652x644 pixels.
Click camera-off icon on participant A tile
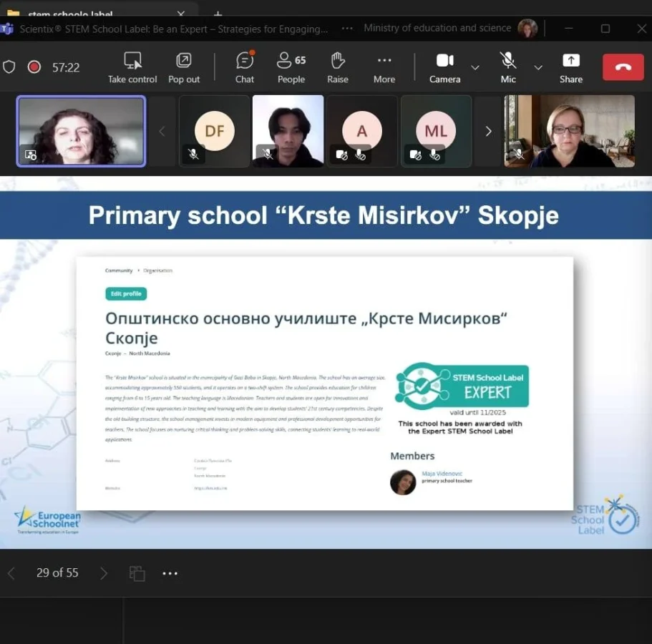[x=341, y=155]
